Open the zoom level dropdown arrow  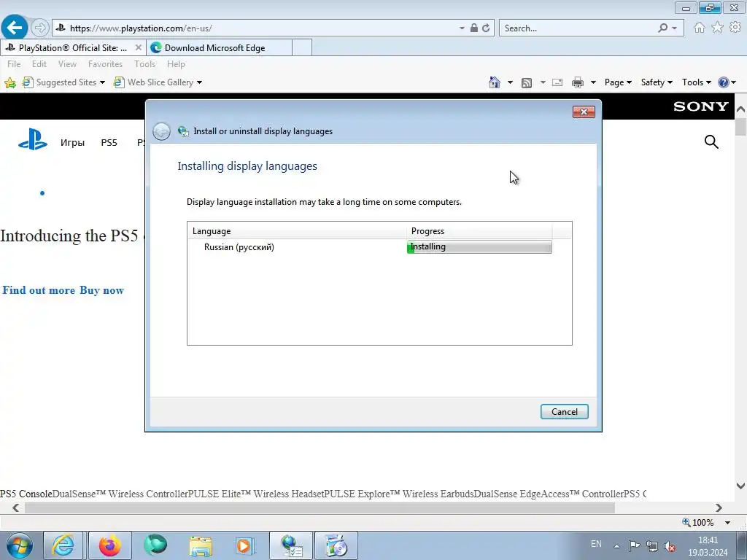(x=727, y=522)
